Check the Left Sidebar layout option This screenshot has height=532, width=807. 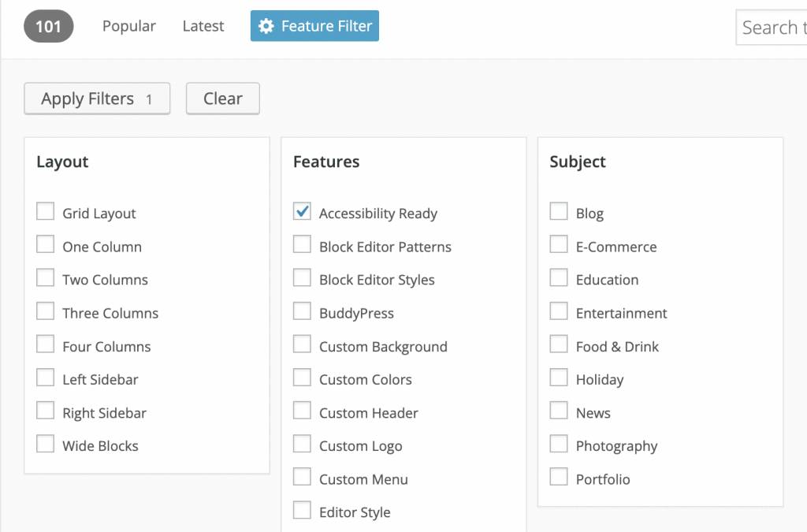46,378
